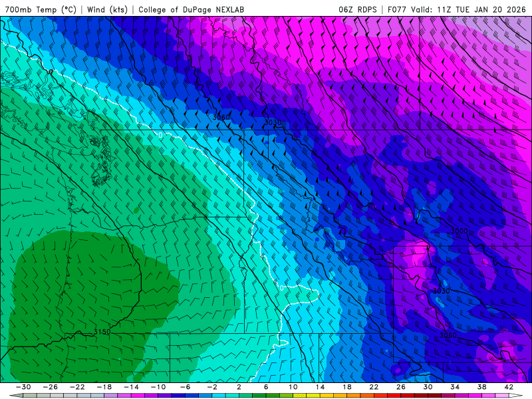Click the "-26" colorbar value

click(x=51, y=387)
